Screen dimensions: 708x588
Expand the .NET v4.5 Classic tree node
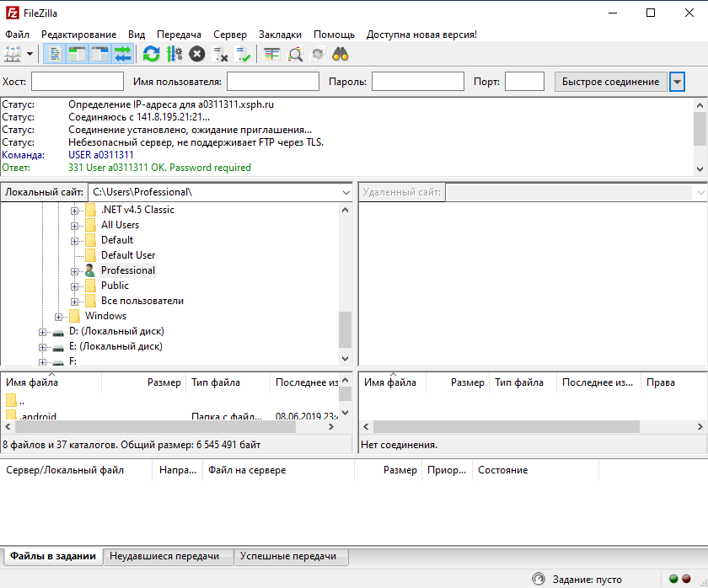(x=74, y=211)
